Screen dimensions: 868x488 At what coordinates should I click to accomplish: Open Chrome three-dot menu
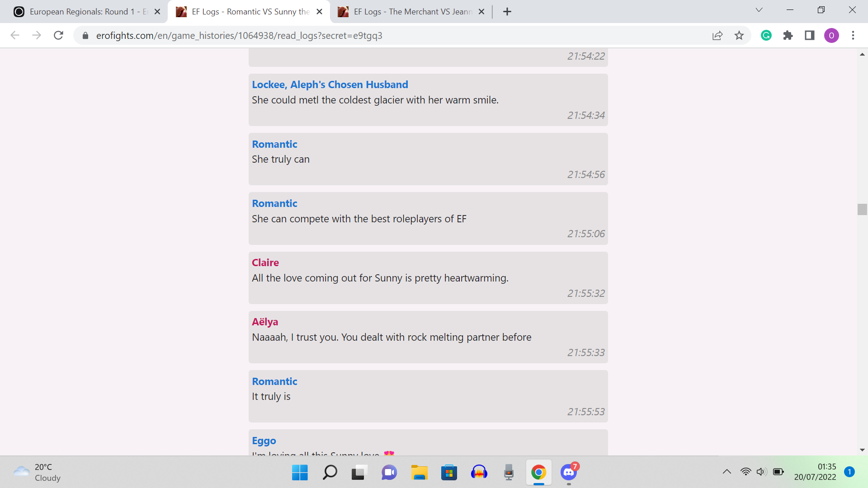[853, 35]
